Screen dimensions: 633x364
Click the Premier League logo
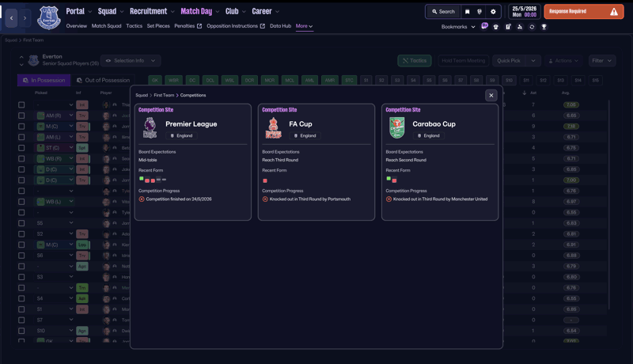click(x=150, y=127)
